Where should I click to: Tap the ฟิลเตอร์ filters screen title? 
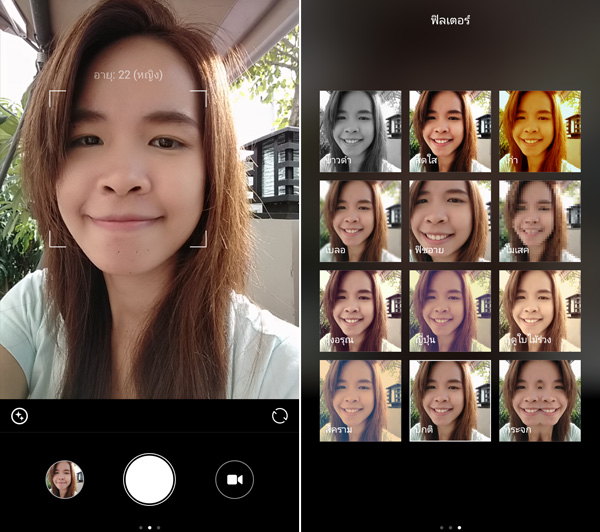click(x=449, y=19)
